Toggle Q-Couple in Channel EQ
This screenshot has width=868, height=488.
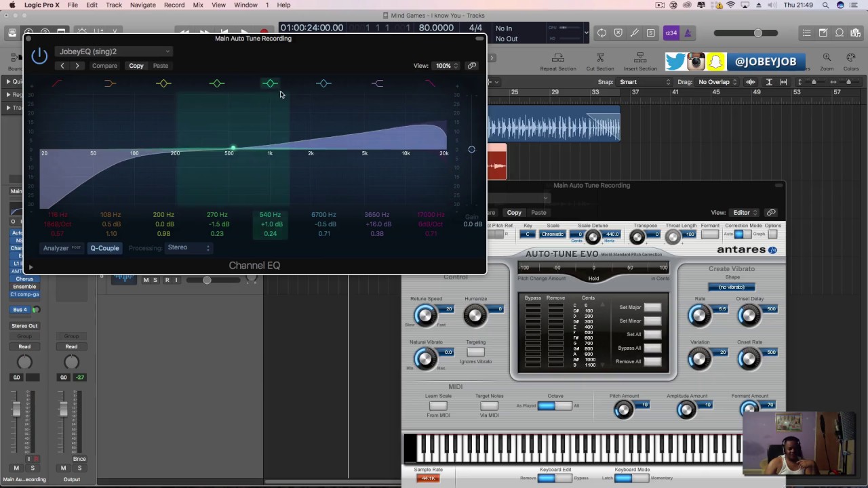(x=104, y=248)
